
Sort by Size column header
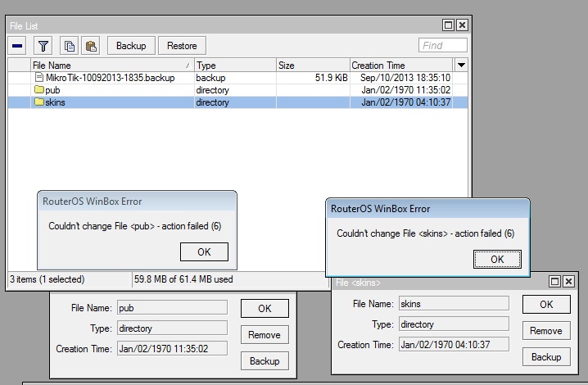pyautogui.click(x=313, y=65)
